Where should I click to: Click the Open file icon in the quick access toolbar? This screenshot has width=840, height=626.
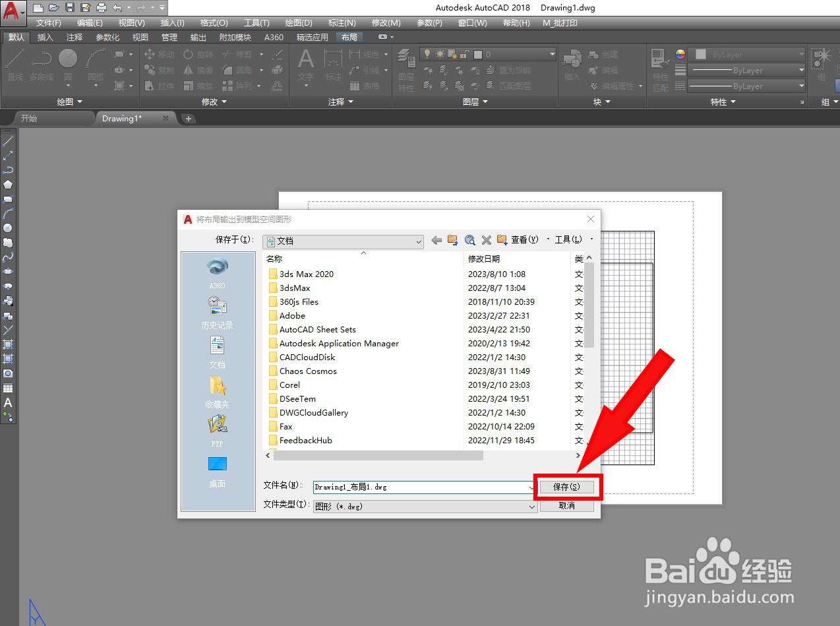click(x=53, y=8)
